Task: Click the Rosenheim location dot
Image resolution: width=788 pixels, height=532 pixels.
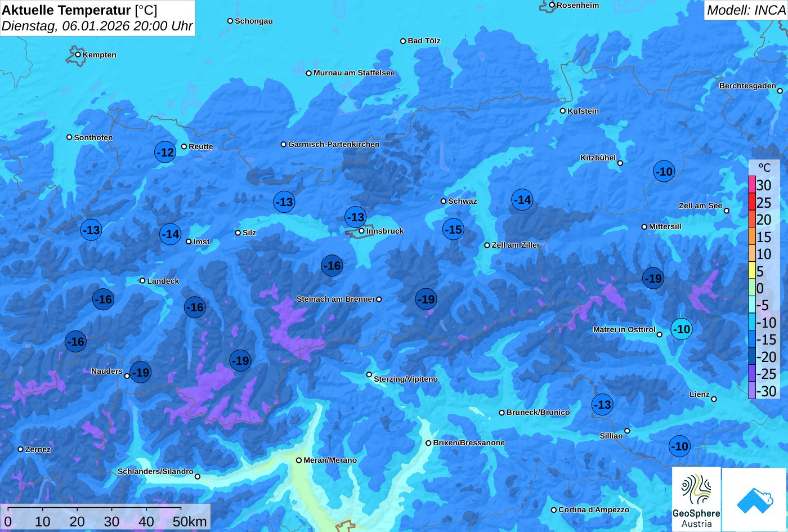Action: (x=552, y=5)
